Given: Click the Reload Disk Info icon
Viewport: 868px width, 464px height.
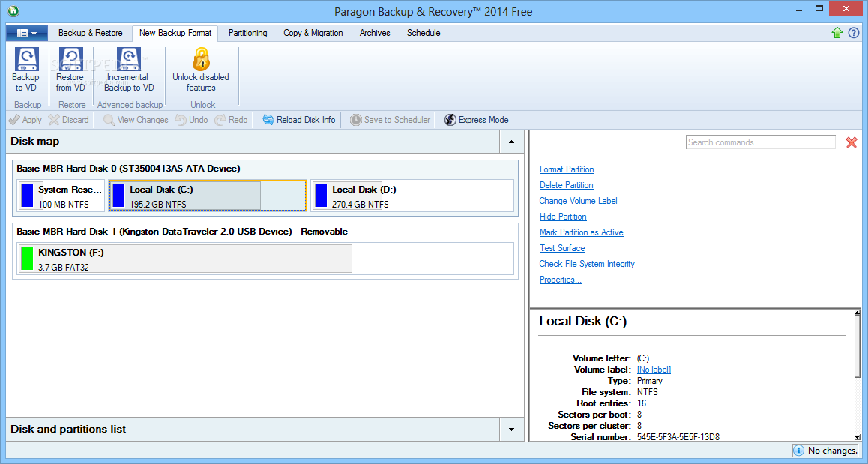Looking at the screenshot, I should (x=268, y=120).
